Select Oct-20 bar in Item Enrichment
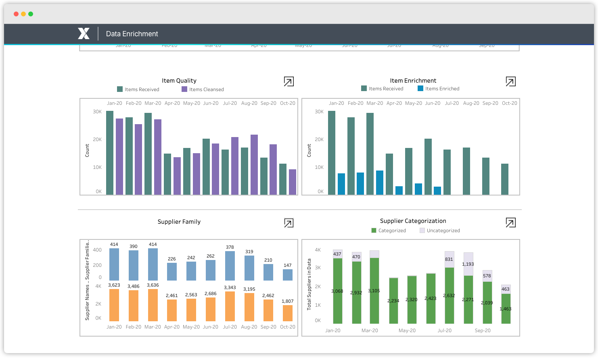This screenshot has height=364, width=598. pos(505,179)
